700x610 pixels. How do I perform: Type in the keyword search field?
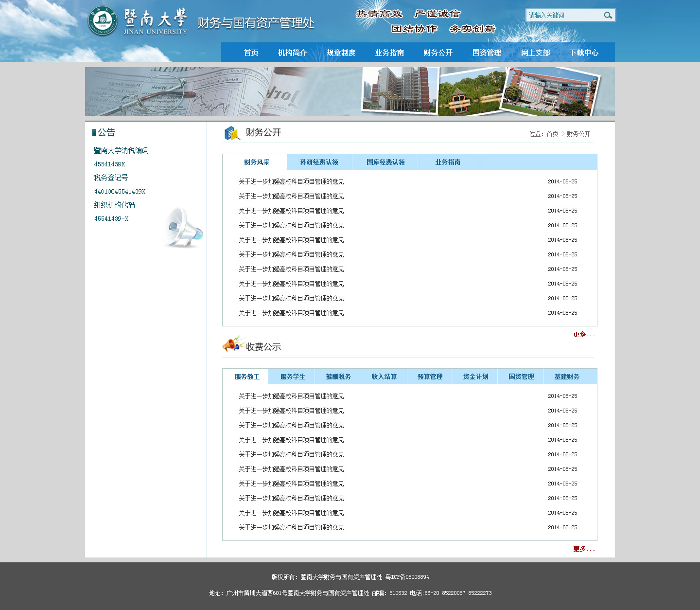click(564, 16)
